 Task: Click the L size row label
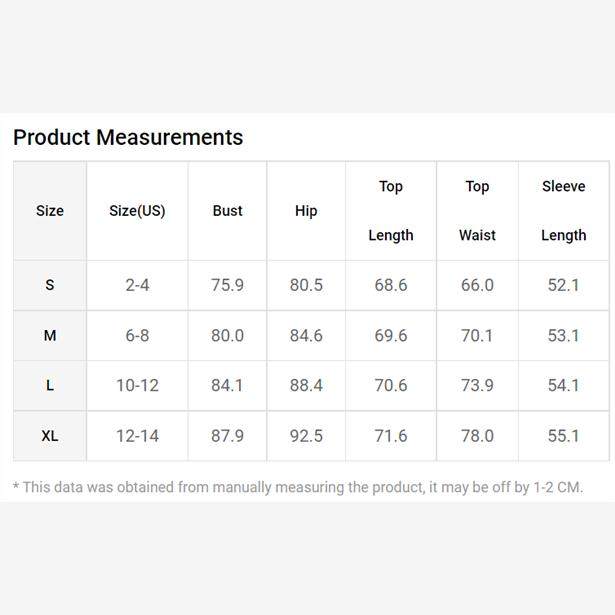pyautogui.click(x=50, y=386)
